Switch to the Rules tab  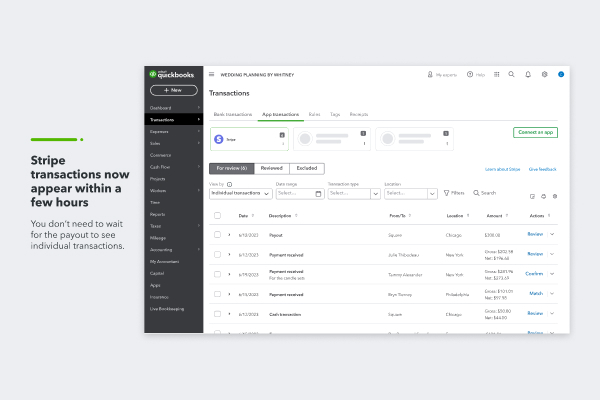[x=314, y=114]
